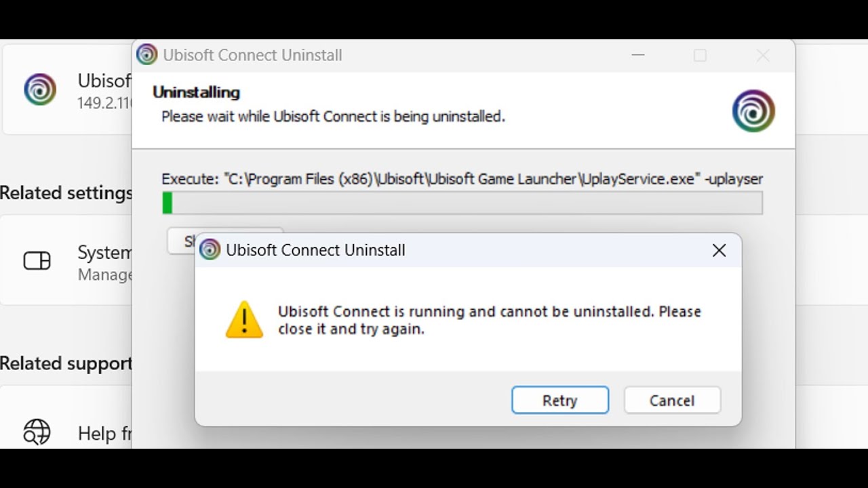Open the System entry label in Settings

click(x=104, y=253)
